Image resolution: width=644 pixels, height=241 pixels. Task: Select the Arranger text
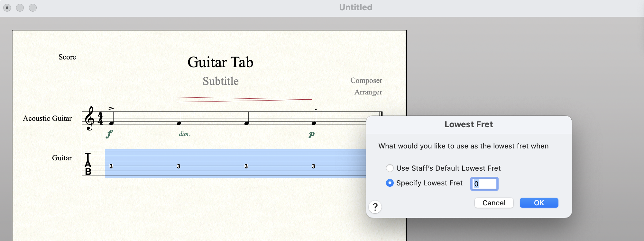(368, 92)
